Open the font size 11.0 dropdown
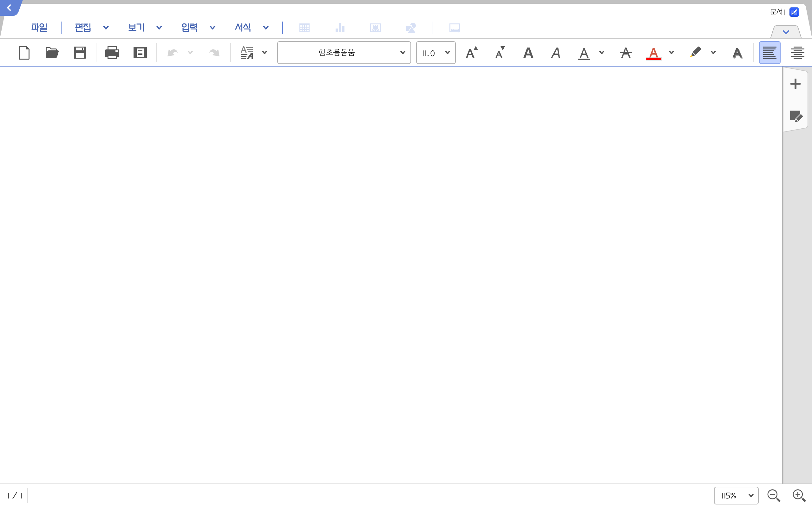The width and height of the screenshot is (812, 507). [x=435, y=53]
